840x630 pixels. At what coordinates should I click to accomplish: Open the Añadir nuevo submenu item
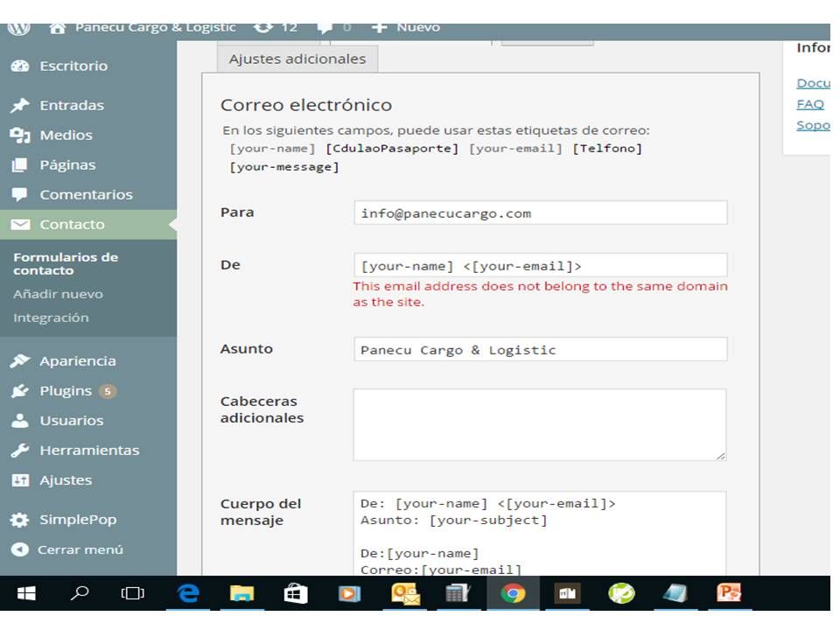point(59,294)
